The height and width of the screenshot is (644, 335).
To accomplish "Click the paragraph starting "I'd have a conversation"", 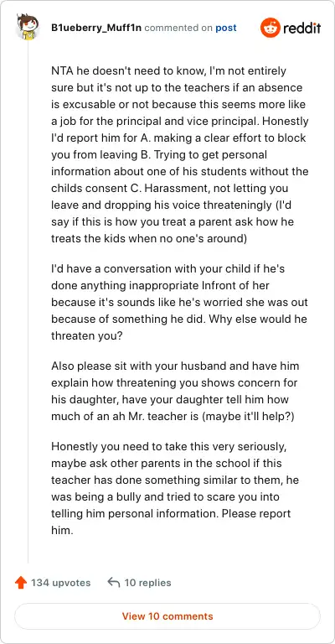I will pos(179,302).
